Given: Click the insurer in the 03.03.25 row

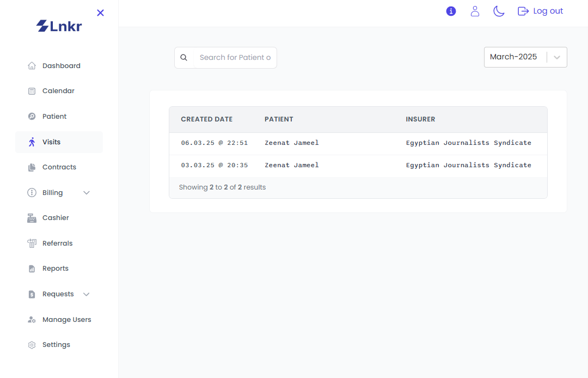Looking at the screenshot, I should click(468, 165).
